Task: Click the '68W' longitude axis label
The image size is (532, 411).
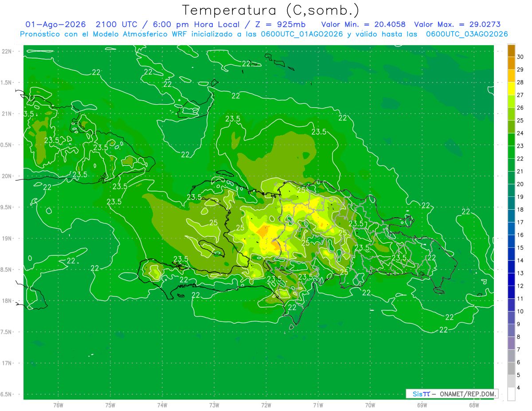Action: click(x=474, y=405)
